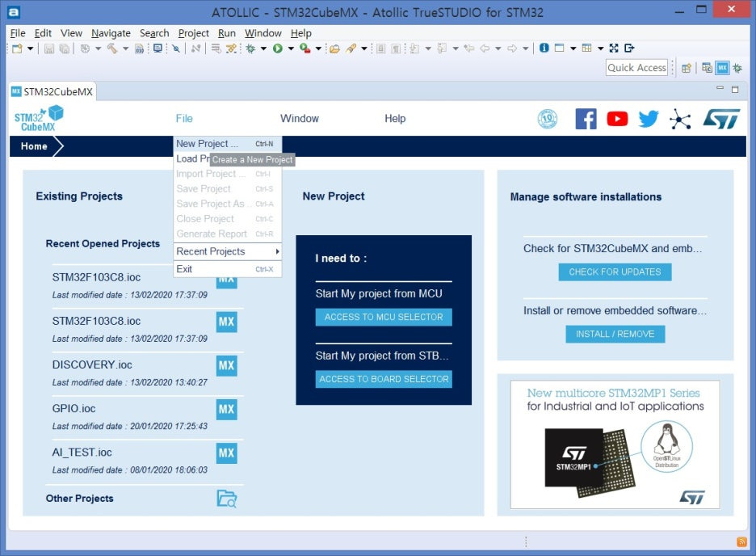
Task: Open the External Tools dropdown arrow
Action: 318,48
